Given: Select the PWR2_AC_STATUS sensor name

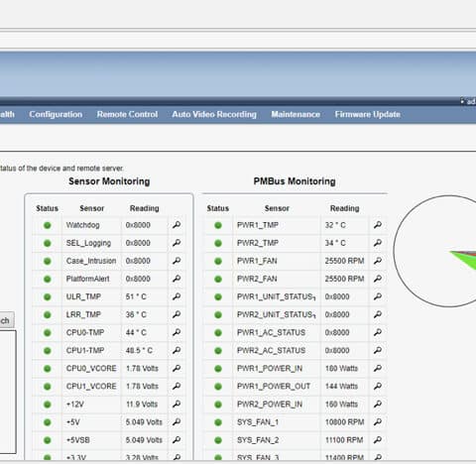Looking at the screenshot, I should point(271,350).
